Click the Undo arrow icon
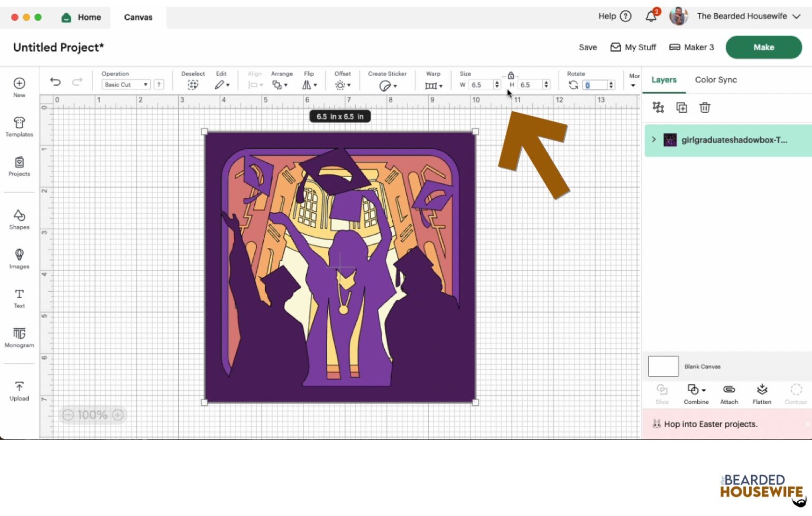 click(56, 82)
